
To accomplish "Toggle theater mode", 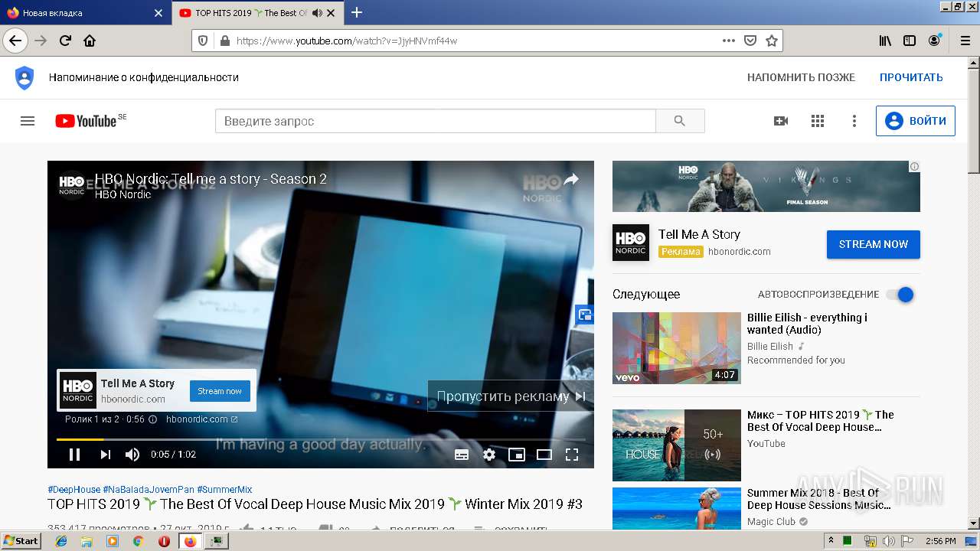I will pyautogui.click(x=544, y=455).
